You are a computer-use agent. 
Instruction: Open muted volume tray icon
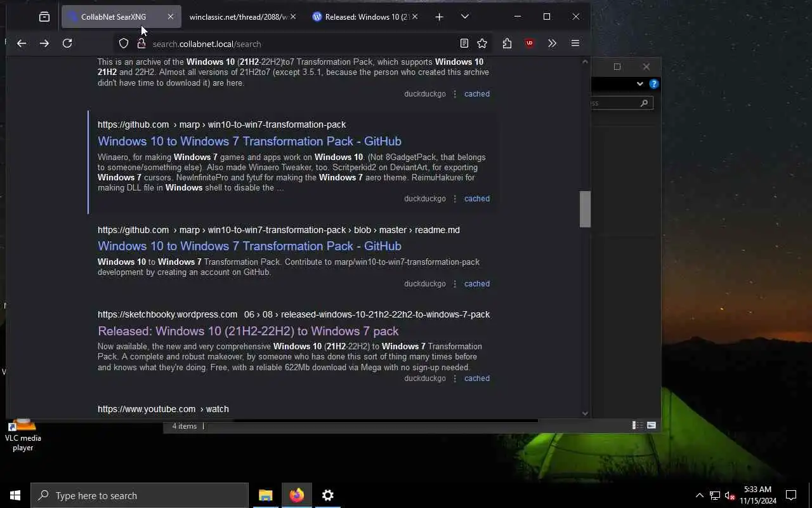click(730, 495)
